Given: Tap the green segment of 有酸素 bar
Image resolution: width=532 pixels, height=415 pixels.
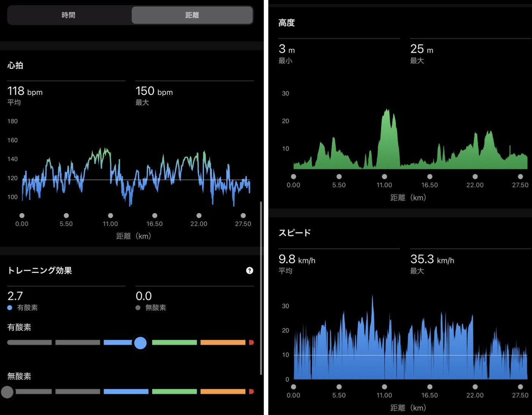Looking at the screenshot, I should 174,343.
